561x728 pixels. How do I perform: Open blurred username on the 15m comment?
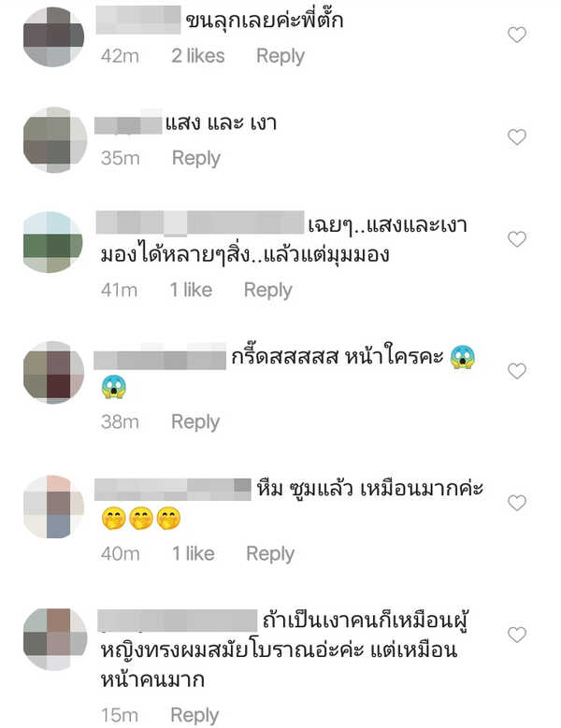tap(178, 621)
